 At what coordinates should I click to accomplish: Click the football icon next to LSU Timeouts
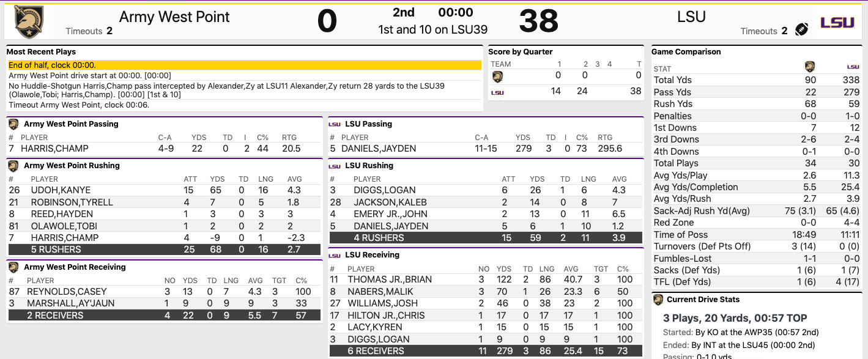802,28
